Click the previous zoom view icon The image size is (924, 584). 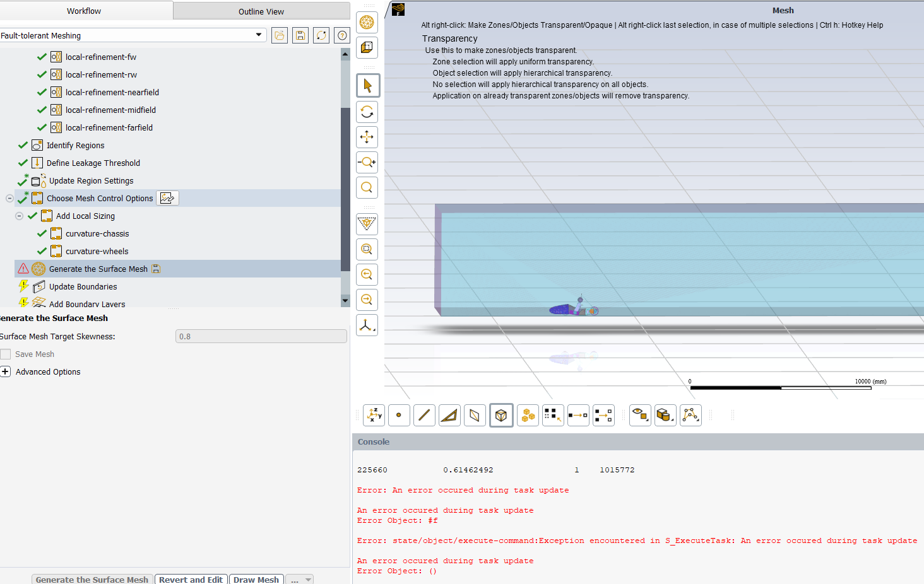pyautogui.click(x=367, y=274)
